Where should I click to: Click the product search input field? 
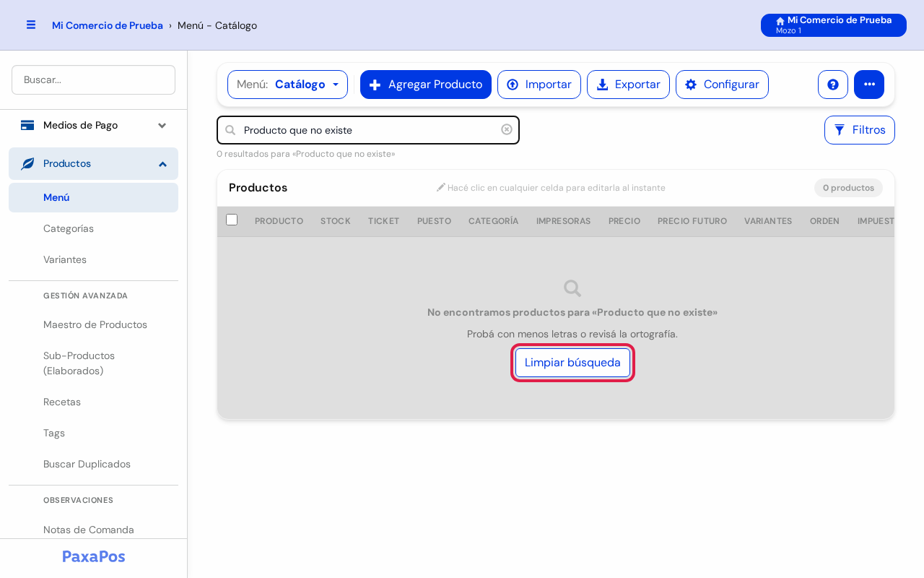(x=368, y=130)
